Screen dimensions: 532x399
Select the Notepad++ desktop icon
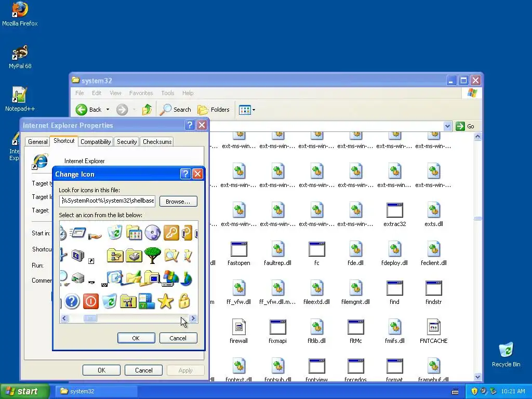click(20, 99)
